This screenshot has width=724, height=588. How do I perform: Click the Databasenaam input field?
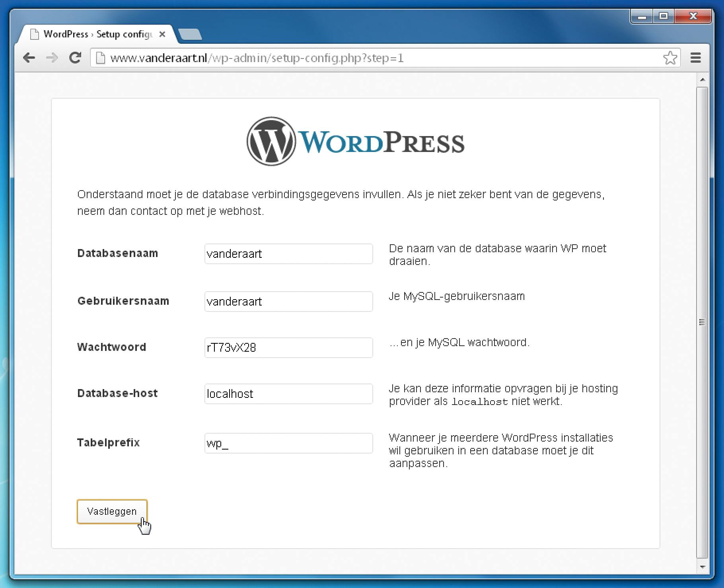point(288,254)
